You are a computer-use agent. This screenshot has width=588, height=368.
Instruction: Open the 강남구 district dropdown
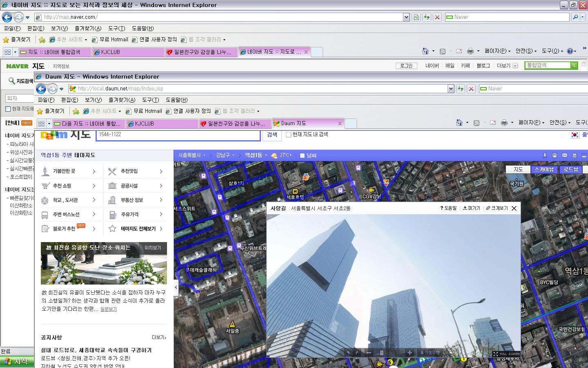click(x=225, y=155)
